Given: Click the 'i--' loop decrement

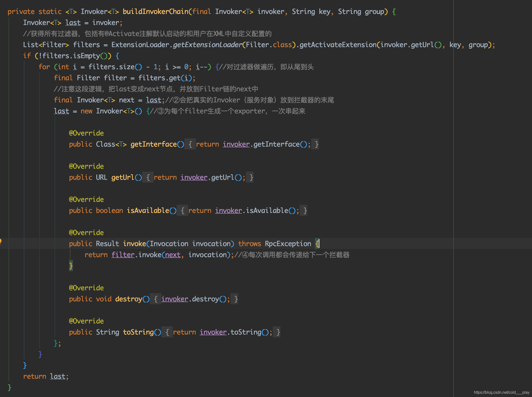Looking at the screenshot, I should click(x=202, y=67).
